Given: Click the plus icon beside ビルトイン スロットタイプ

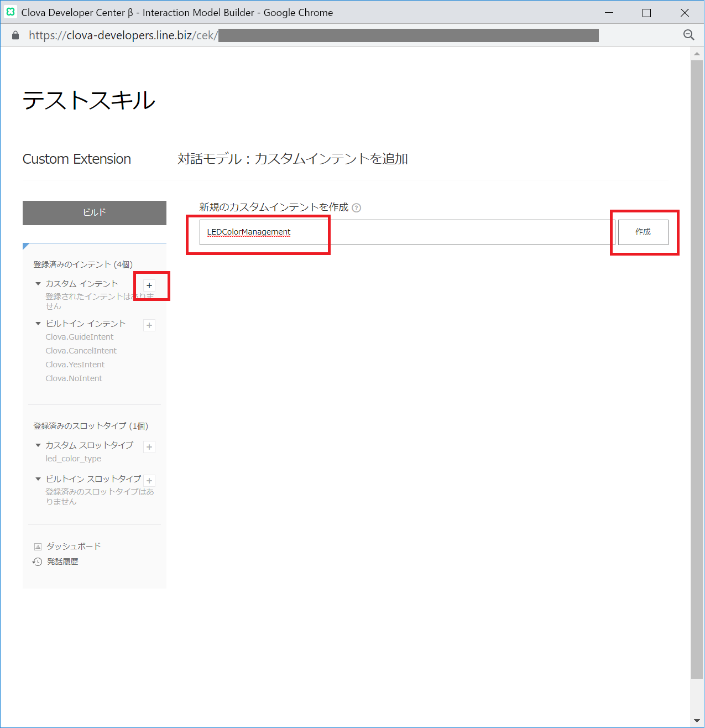Looking at the screenshot, I should point(149,481).
